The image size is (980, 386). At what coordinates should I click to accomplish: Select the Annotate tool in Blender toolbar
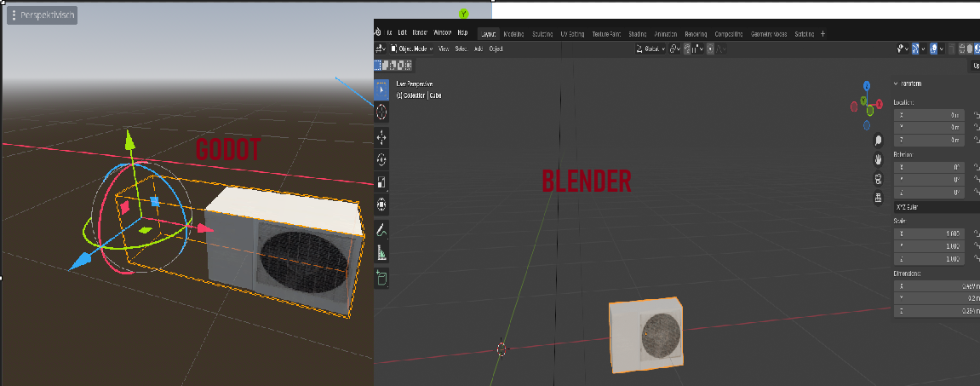(381, 231)
